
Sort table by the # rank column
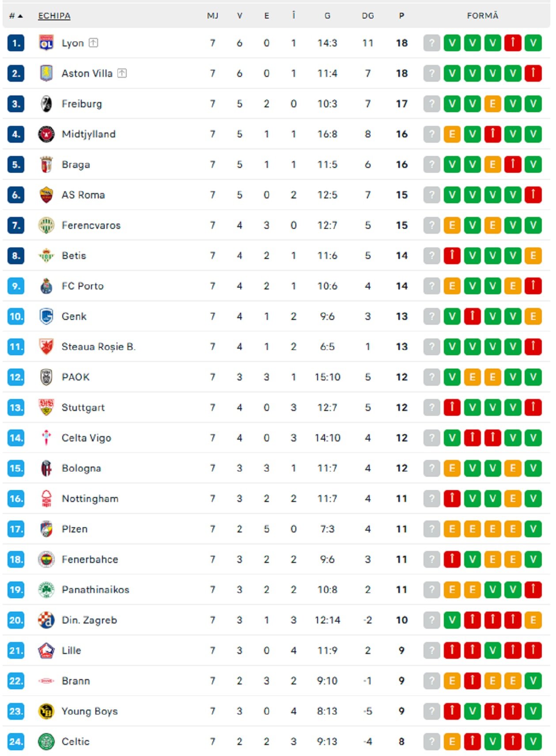[15, 16]
